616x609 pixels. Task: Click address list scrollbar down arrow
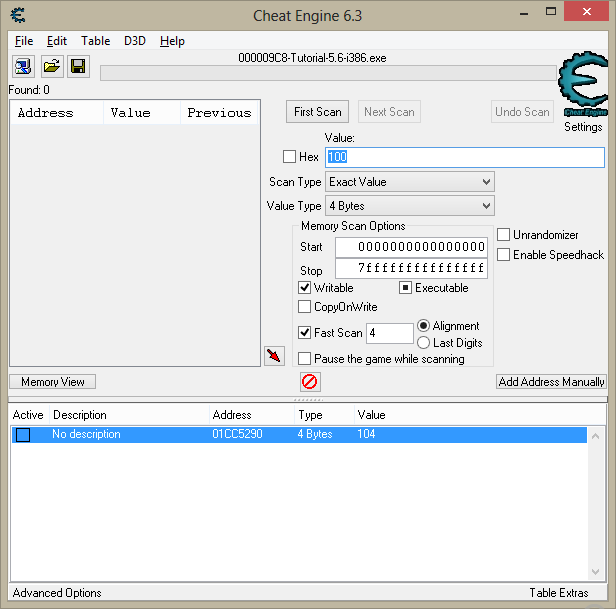(x=596, y=572)
